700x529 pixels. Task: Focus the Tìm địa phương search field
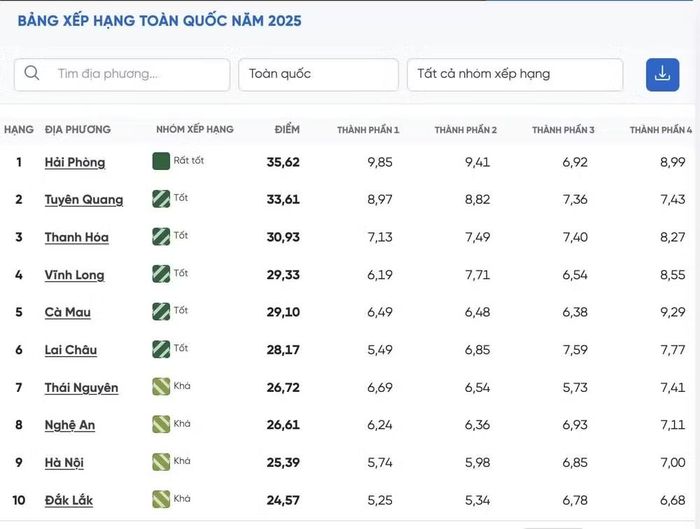(122, 75)
